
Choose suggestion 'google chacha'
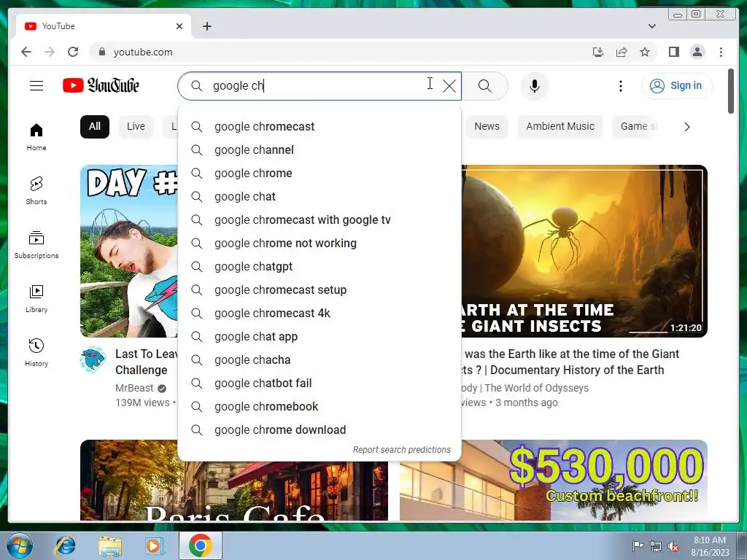pos(320,360)
